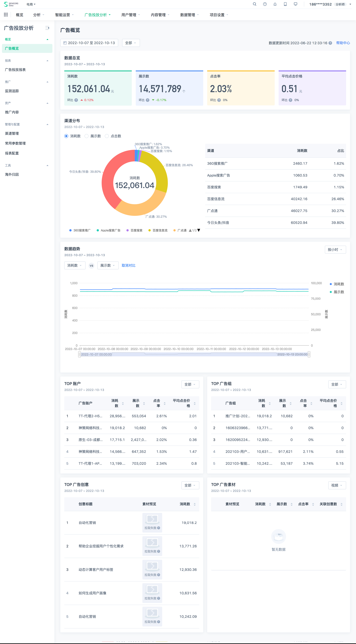The width and height of the screenshot is (356, 644).
Task: Sort TOP 广告素材 table by 关联创意数
Action: click(x=342, y=504)
